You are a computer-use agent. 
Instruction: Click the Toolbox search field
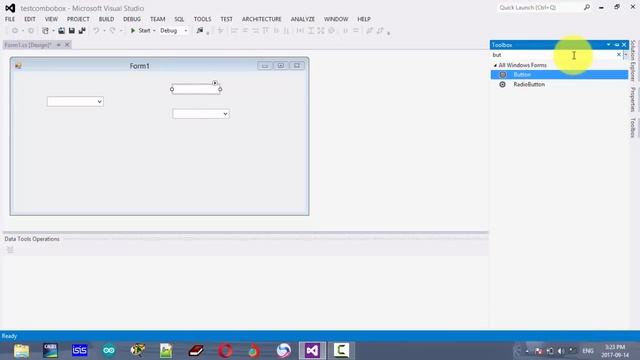[x=553, y=55]
